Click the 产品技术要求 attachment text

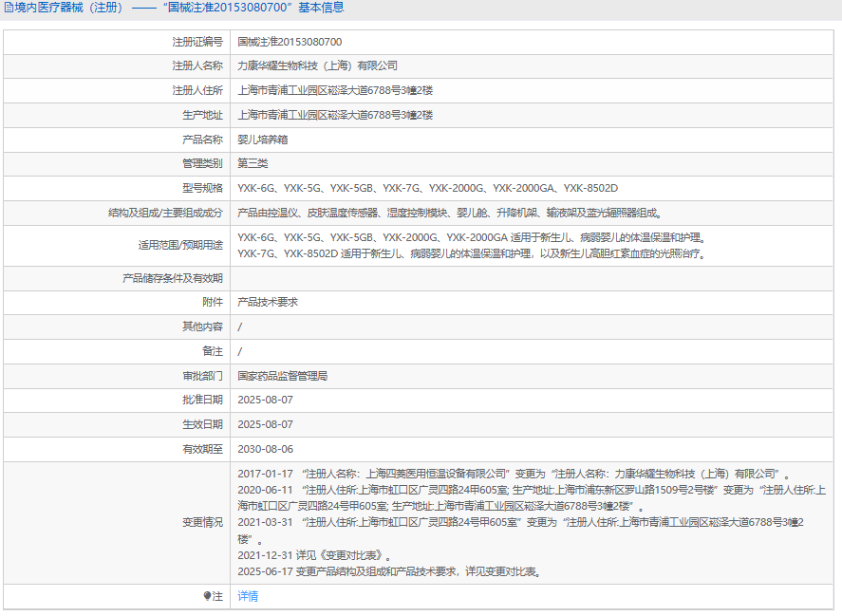[x=268, y=302]
